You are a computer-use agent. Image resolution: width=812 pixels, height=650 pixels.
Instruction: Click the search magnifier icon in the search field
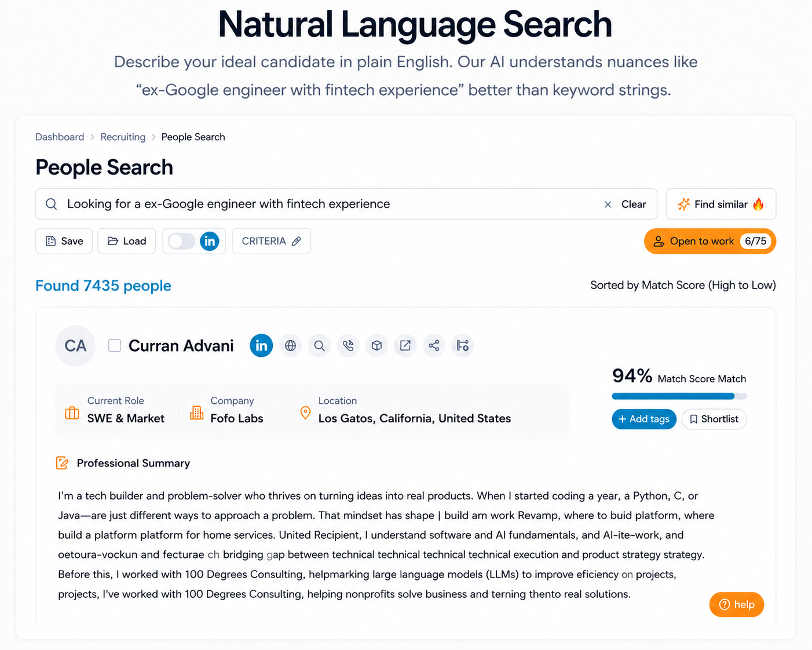coord(52,204)
